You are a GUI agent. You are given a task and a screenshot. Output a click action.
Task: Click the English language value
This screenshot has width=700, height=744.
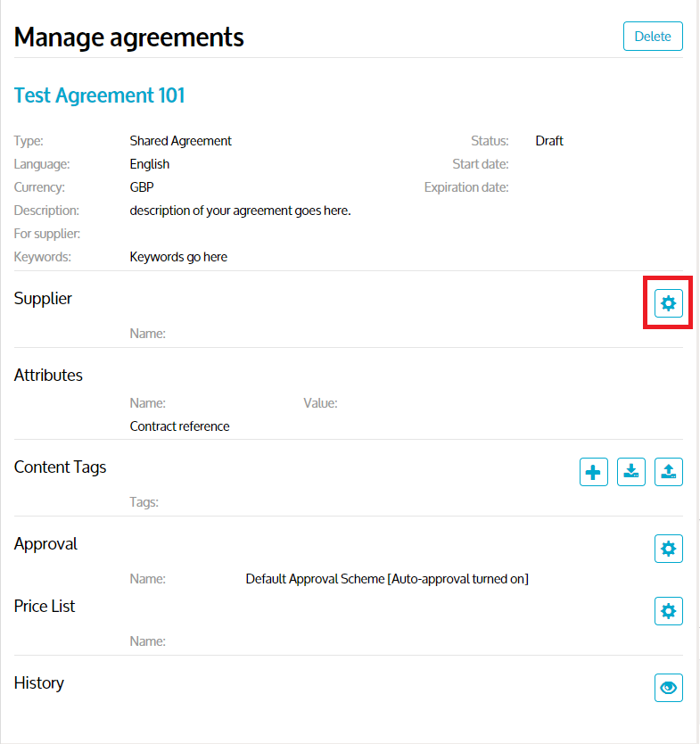click(149, 164)
